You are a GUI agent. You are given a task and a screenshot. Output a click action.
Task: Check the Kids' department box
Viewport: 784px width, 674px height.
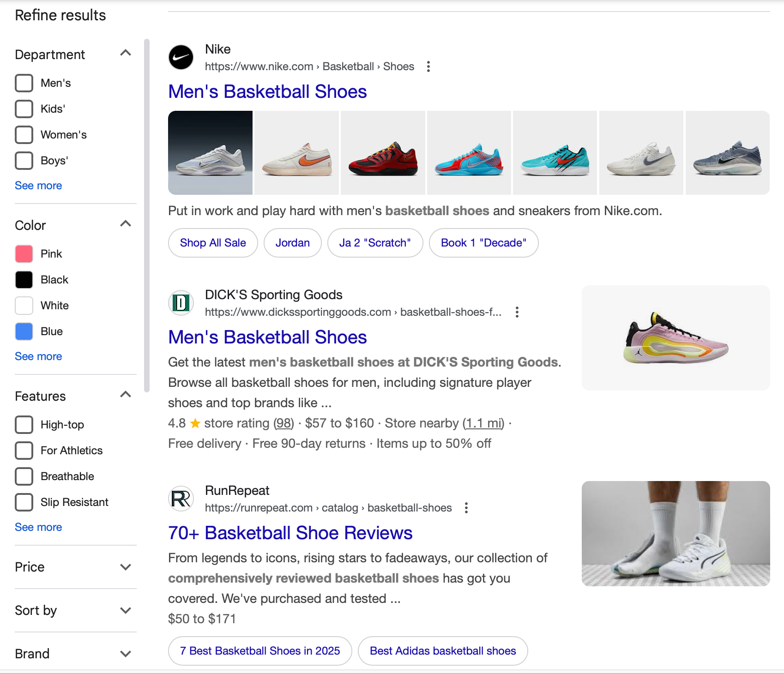24,109
